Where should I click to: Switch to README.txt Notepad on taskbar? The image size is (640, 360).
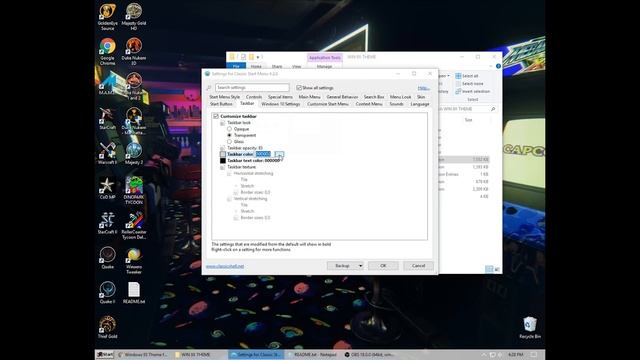click(x=313, y=355)
